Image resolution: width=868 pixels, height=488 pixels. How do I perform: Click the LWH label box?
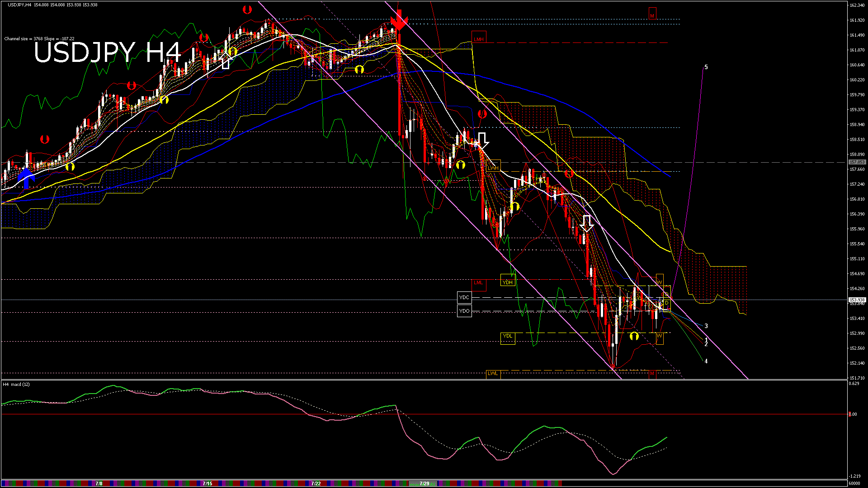tap(493, 168)
